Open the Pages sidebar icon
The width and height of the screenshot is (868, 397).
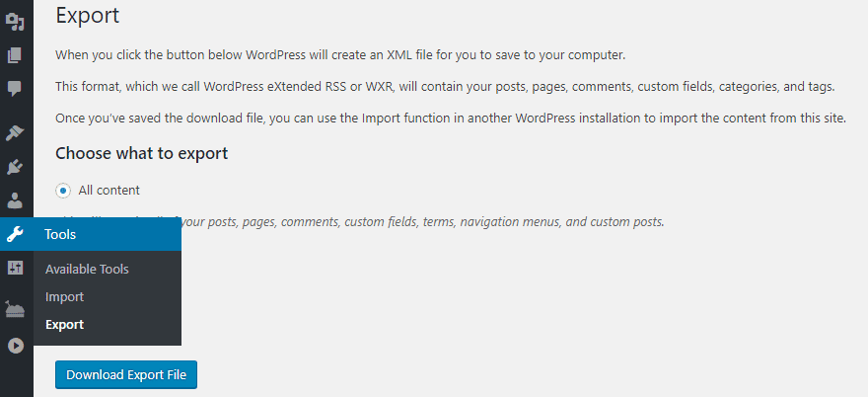(x=15, y=55)
